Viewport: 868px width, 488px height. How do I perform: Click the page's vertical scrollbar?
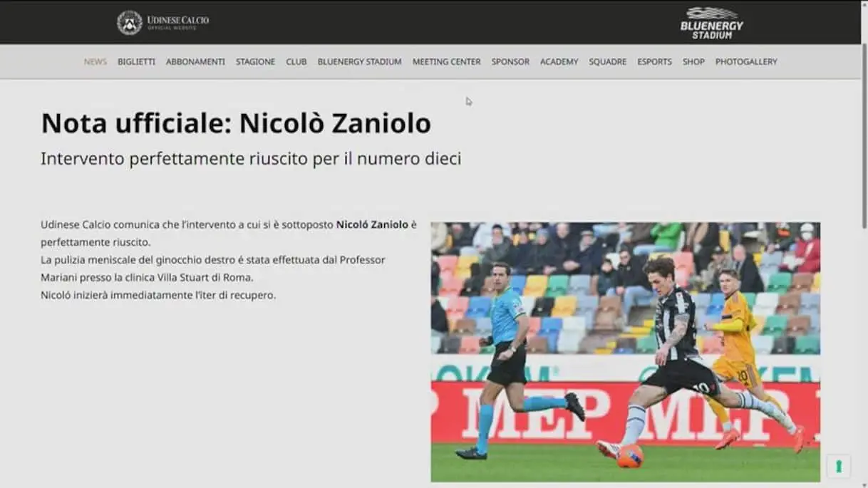tap(864, 142)
